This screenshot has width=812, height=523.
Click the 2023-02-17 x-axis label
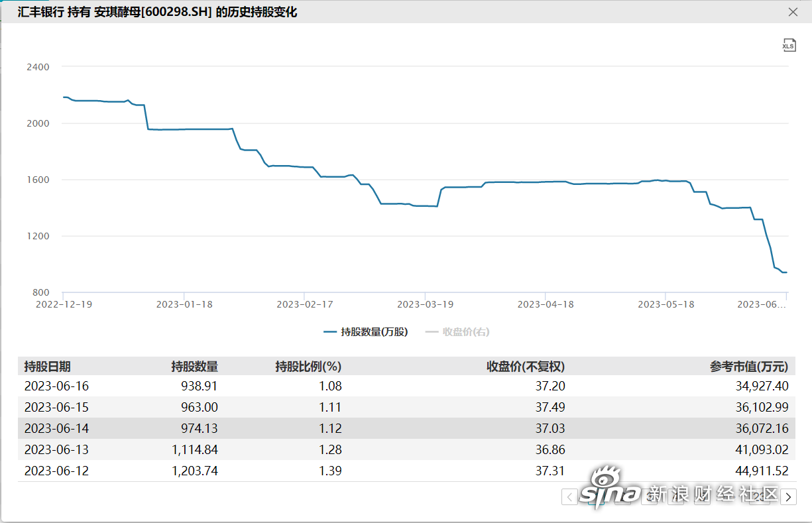(305, 304)
